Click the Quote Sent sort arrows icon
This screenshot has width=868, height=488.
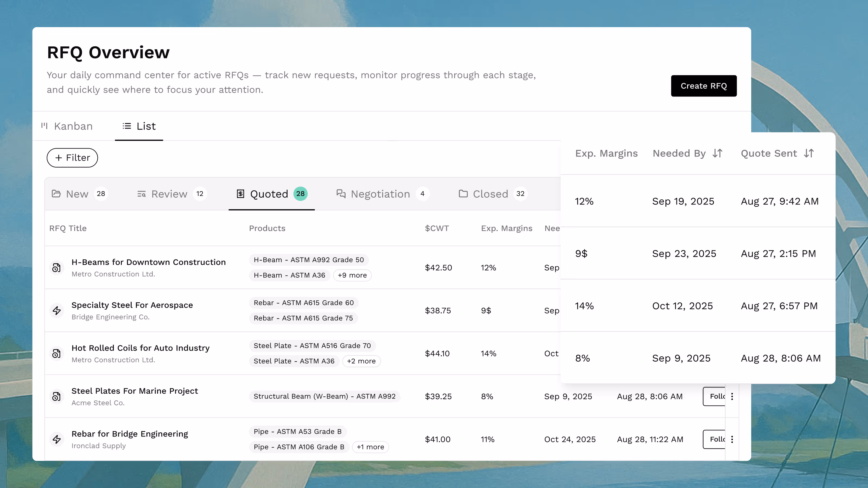coord(809,153)
